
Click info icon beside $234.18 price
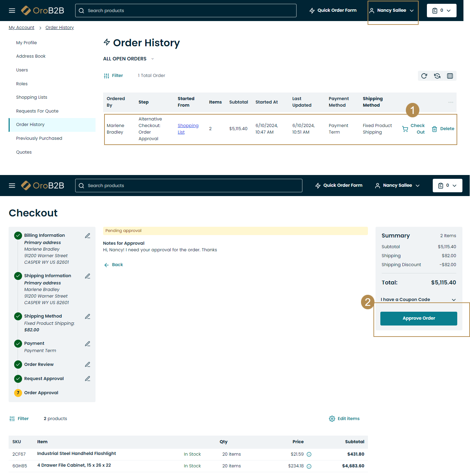[x=309, y=466]
